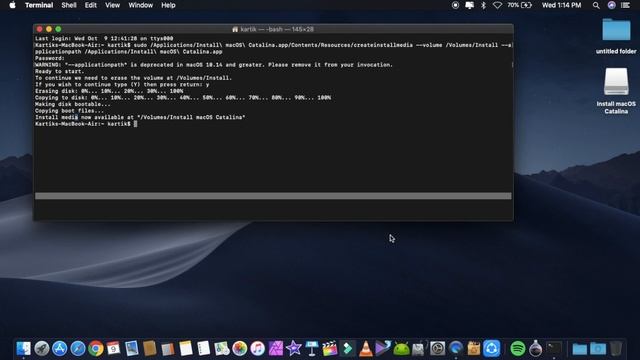
Task: Open the first blue folder stack in dock
Action: tap(579, 349)
